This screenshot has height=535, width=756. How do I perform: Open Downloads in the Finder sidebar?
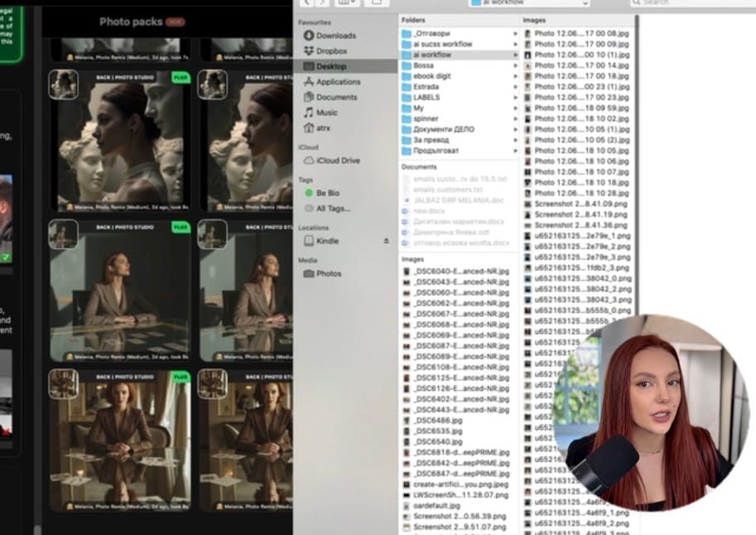[x=335, y=36]
